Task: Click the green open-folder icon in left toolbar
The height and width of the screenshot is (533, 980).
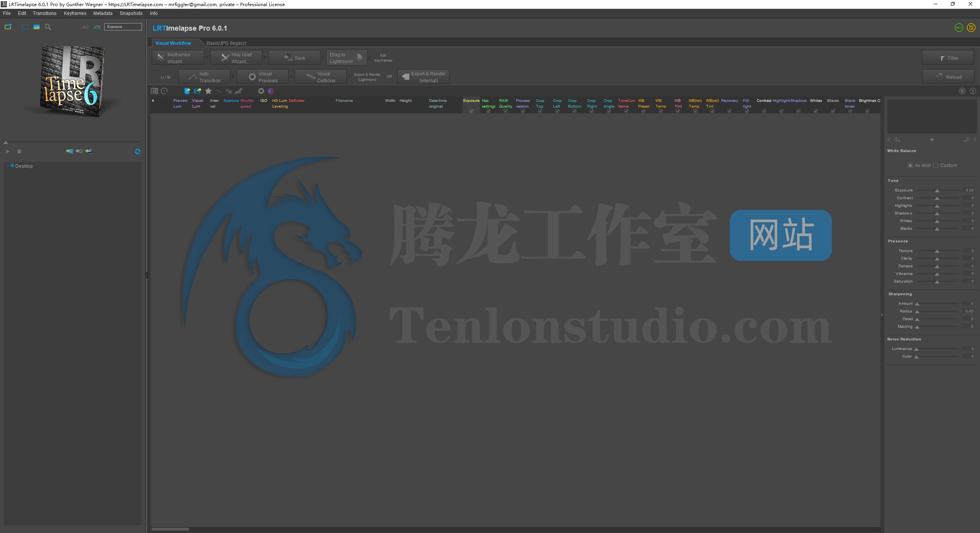Action: 8,27
